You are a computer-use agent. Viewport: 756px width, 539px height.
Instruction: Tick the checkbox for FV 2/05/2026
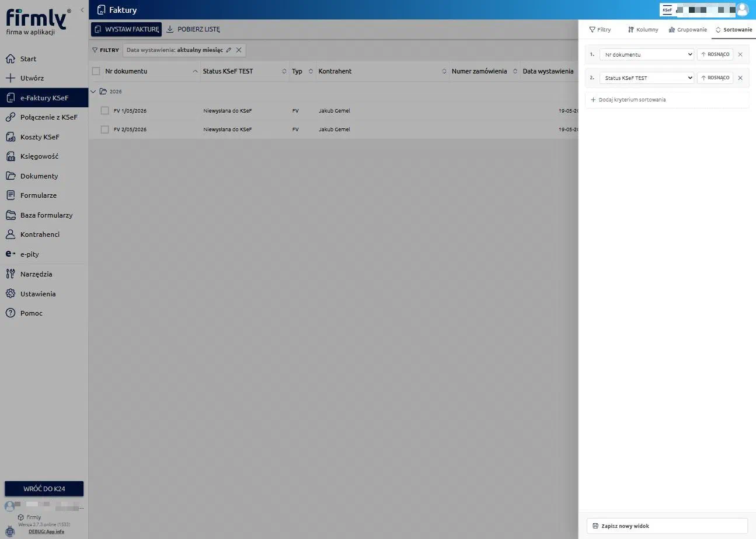point(105,129)
